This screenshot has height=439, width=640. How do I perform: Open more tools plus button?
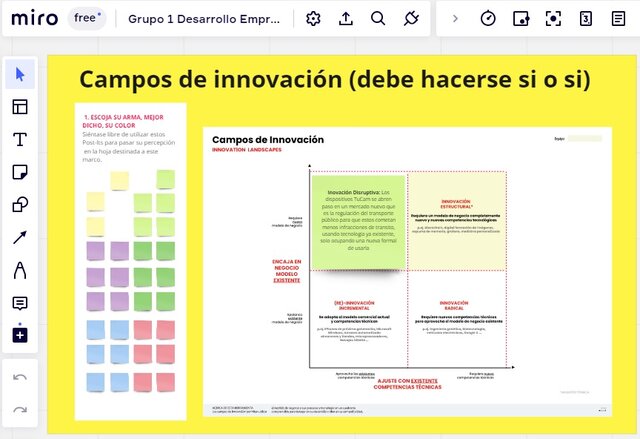coord(20,335)
